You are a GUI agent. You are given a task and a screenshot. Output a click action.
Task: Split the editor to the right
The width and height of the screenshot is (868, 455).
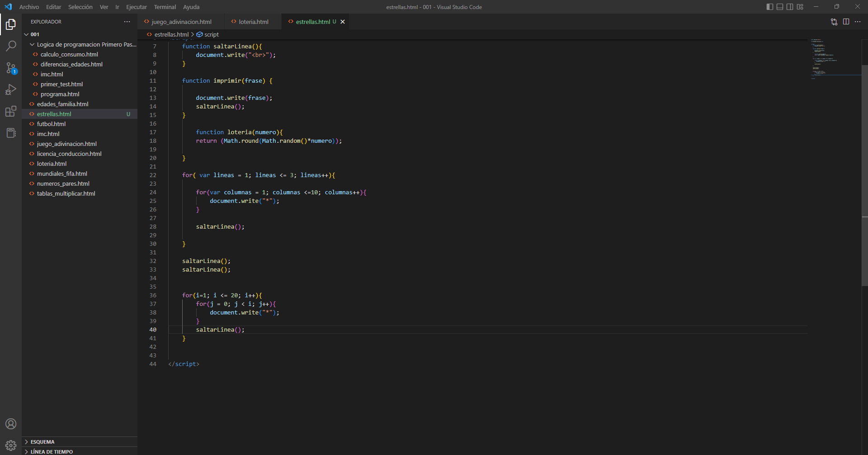point(846,22)
